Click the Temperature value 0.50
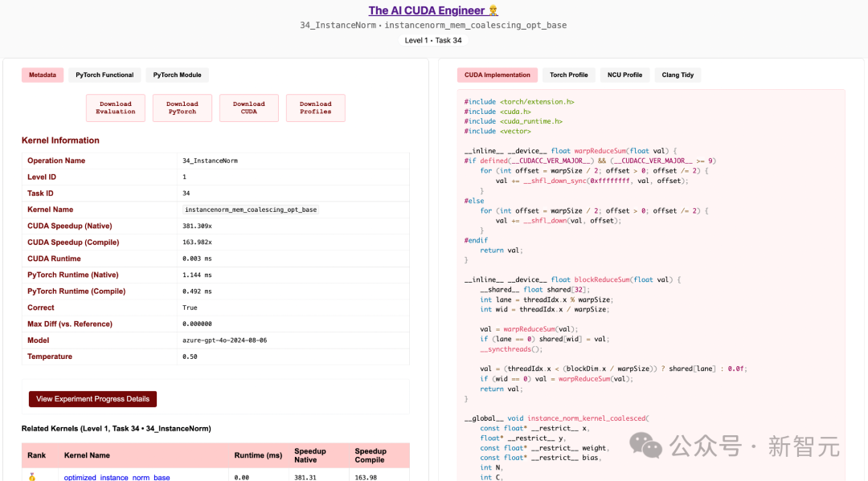Screen dimensions: 868x481 pyautogui.click(x=190, y=357)
